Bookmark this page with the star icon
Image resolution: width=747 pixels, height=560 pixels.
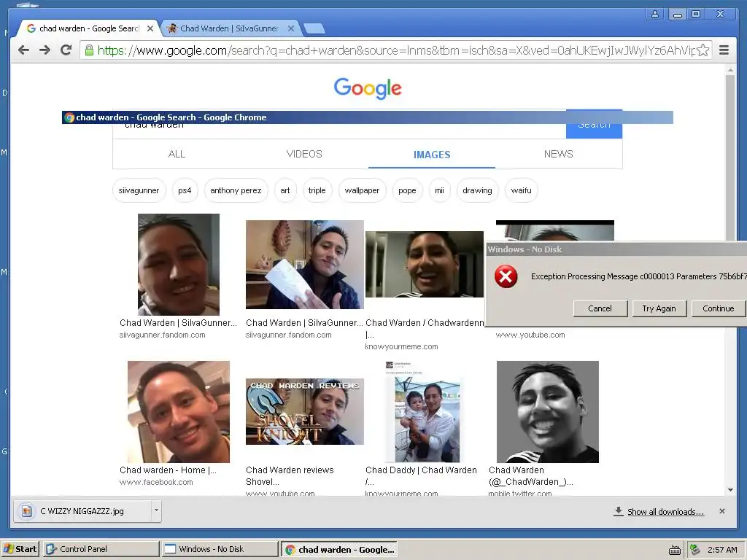point(703,50)
